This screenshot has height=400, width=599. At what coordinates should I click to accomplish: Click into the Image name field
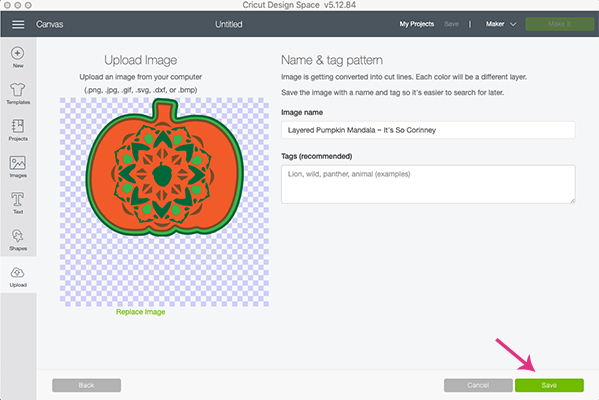pyautogui.click(x=428, y=130)
